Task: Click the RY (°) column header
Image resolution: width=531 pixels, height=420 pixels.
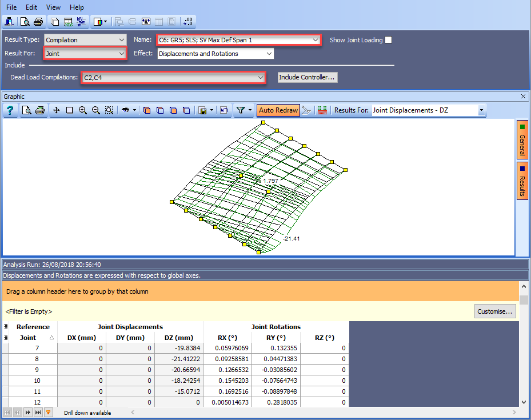Action: [x=276, y=337]
